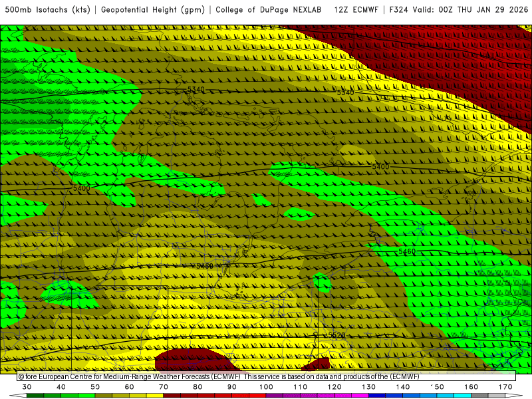This screenshot has width=532, height=399.
Task: Pick the dark gray swatch starting at 160
Action: [479, 396]
